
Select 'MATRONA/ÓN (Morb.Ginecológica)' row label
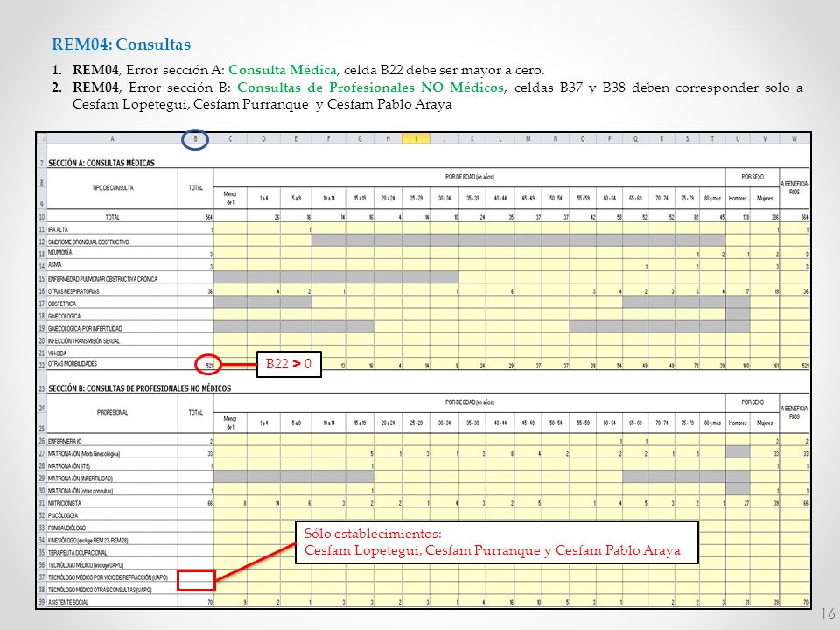point(84,454)
